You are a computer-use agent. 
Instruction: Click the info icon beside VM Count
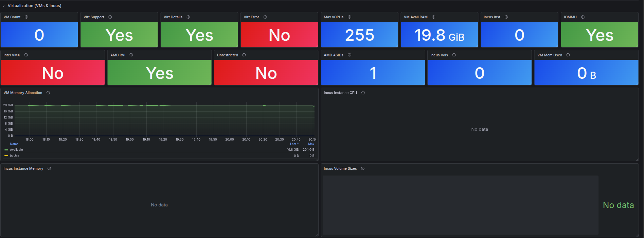[26, 17]
